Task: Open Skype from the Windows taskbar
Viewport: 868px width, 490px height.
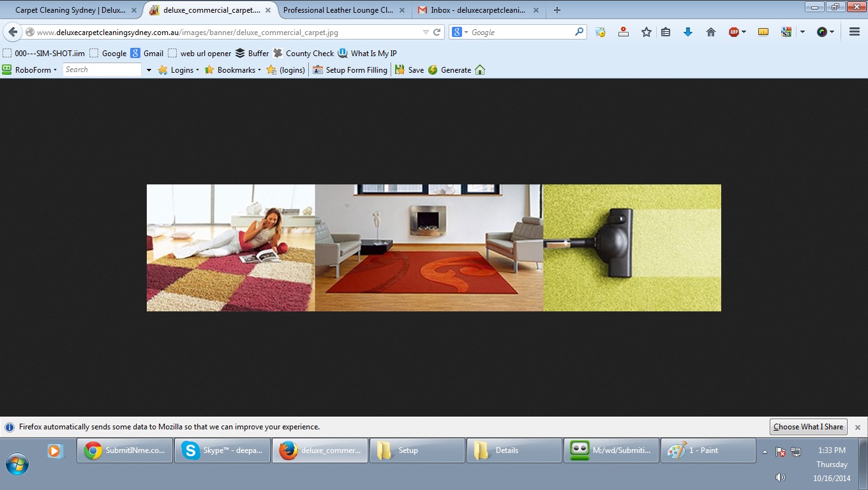Action: coord(222,450)
